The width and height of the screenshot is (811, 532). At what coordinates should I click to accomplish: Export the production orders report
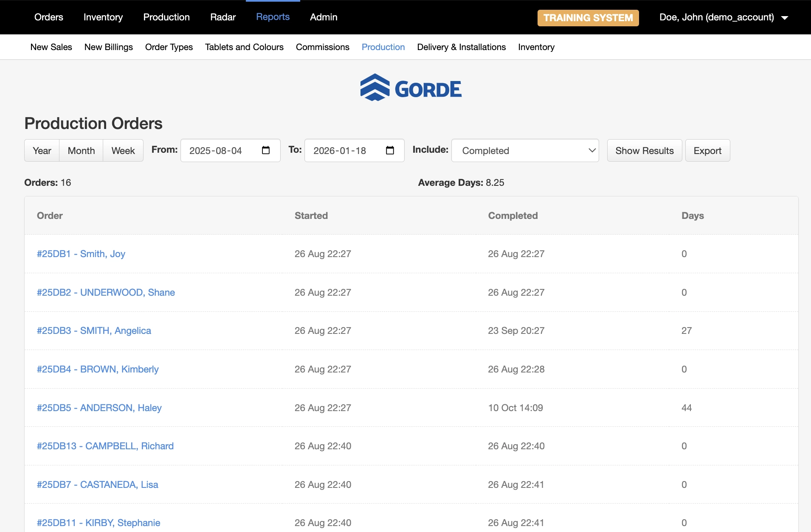click(x=707, y=151)
